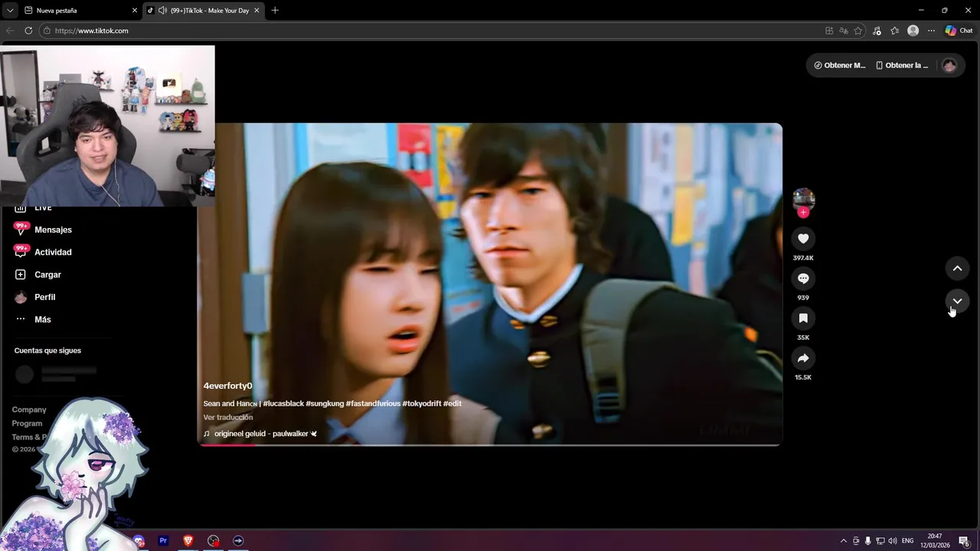Open browser settings and more menu
The width and height of the screenshot is (980, 551).
click(931, 31)
